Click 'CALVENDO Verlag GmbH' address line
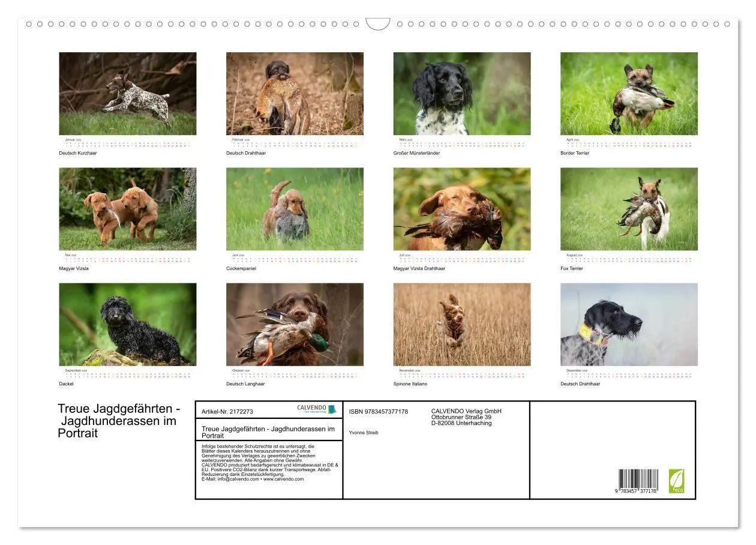 pos(466,411)
